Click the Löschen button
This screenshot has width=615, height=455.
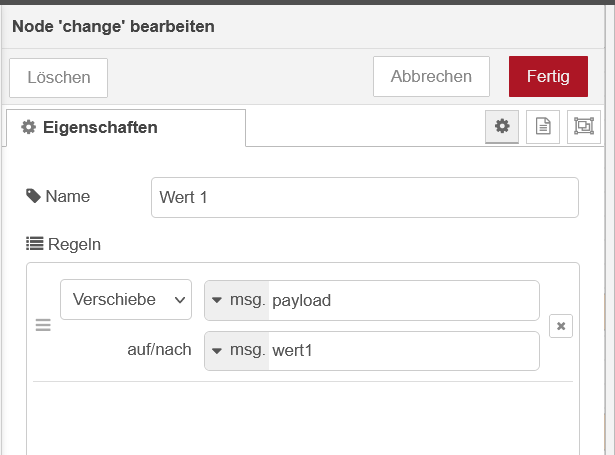coord(58,78)
